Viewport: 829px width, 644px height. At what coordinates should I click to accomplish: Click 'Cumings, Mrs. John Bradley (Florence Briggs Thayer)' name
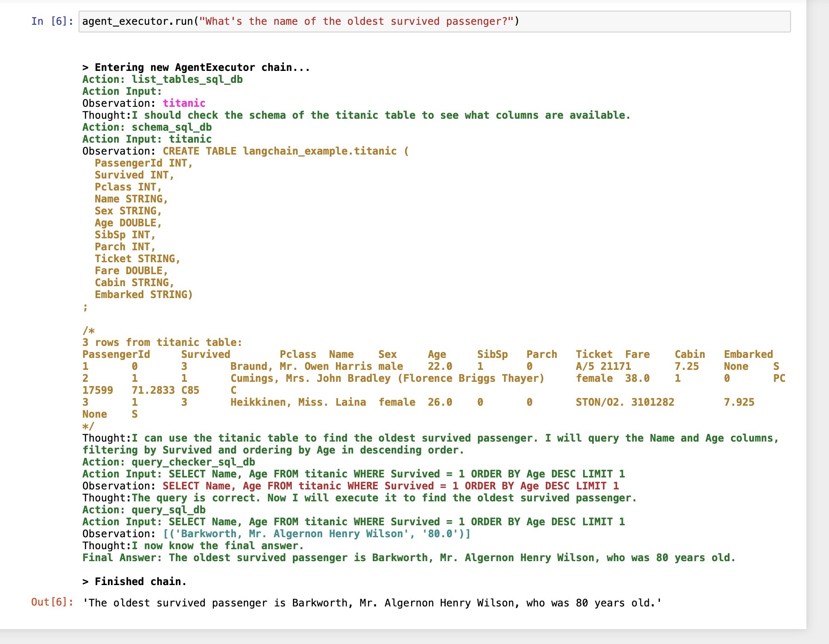[x=388, y=378]
